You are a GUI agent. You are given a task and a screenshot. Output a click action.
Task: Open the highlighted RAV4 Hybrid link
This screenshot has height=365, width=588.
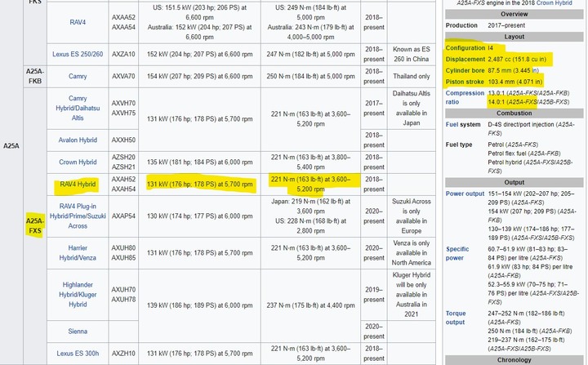click(x=78, y=185)
